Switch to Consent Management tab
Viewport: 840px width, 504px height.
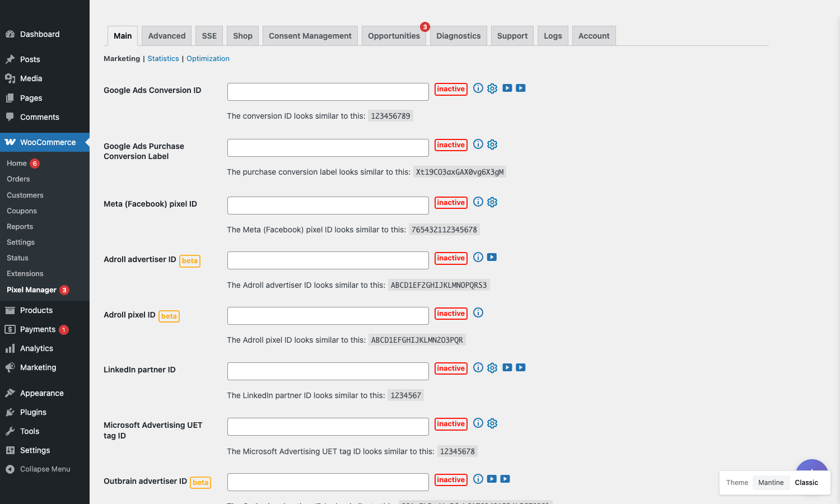310,36
